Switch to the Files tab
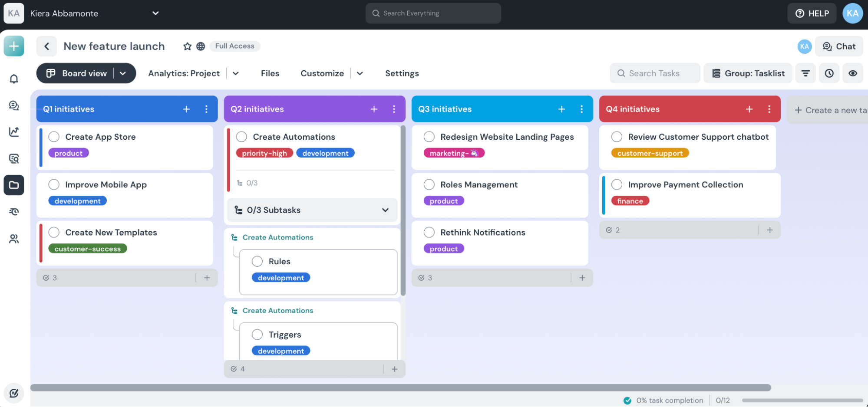868x407 pixels. (270, 73)
